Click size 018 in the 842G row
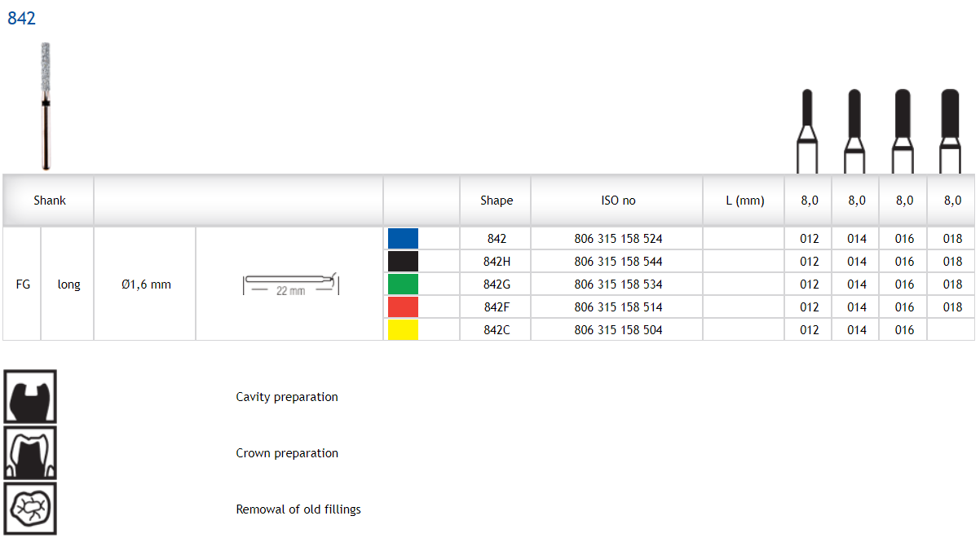The width and height of the screenshot is (980, 560). [x=952, y=284]
